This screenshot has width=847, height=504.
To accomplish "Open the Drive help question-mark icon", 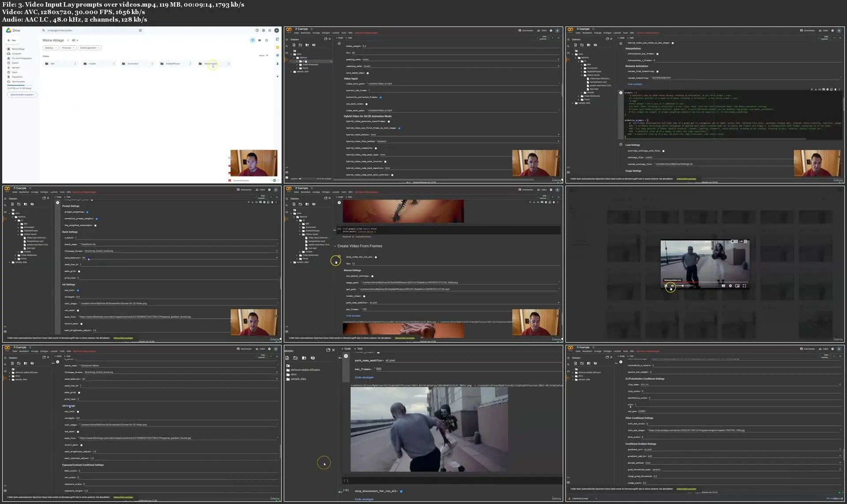I will tap(257, 30).
